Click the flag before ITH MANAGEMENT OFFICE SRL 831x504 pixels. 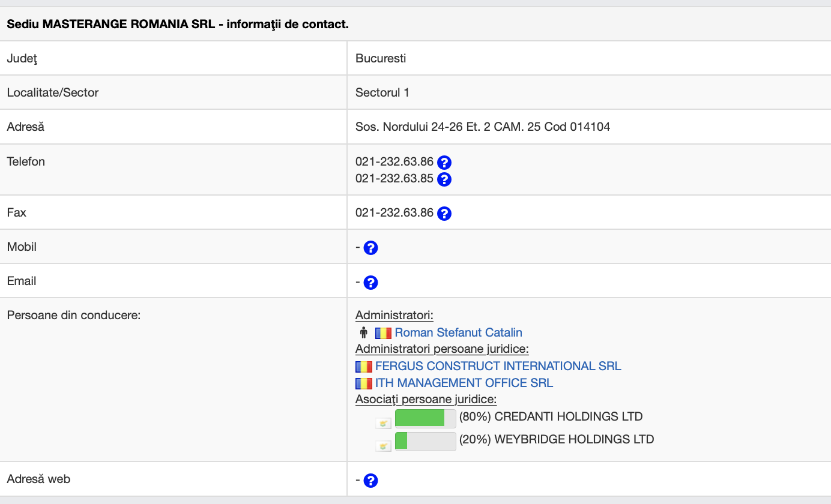364,383
